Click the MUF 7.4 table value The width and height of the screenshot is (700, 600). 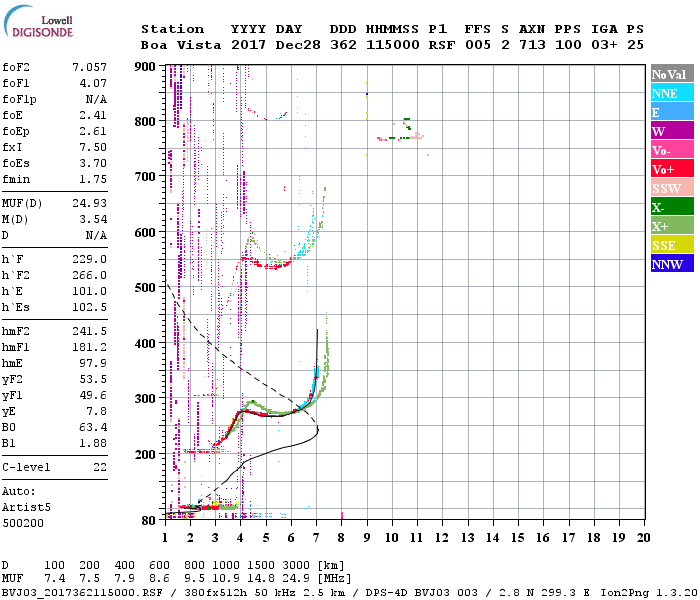click(54, 578)
